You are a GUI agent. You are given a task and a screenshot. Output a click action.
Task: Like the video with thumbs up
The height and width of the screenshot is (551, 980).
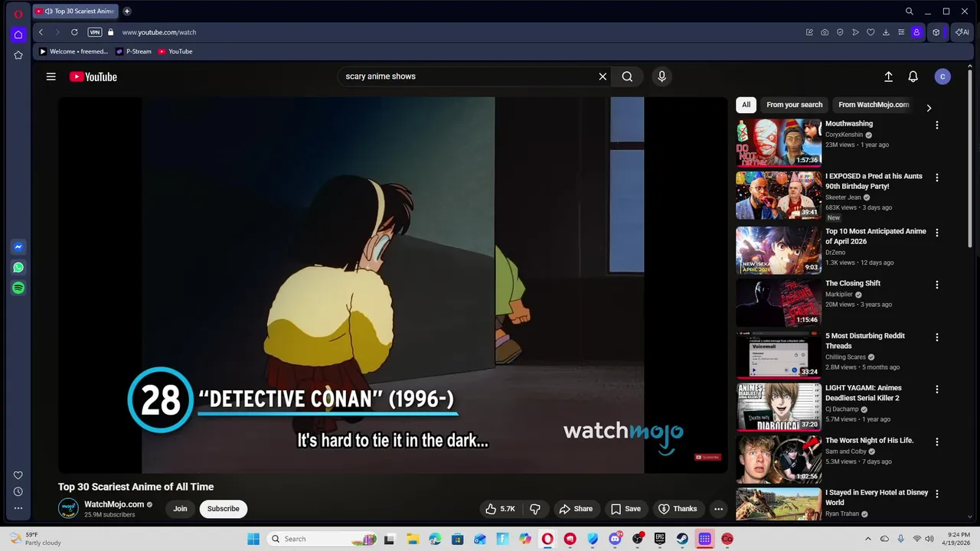(500, 509)
